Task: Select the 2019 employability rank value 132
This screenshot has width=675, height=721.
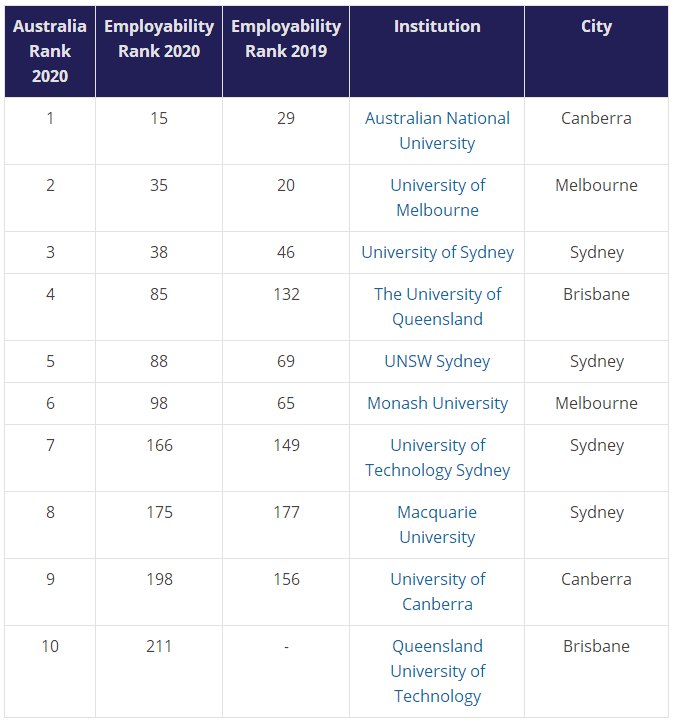Action: pos(286,294)
